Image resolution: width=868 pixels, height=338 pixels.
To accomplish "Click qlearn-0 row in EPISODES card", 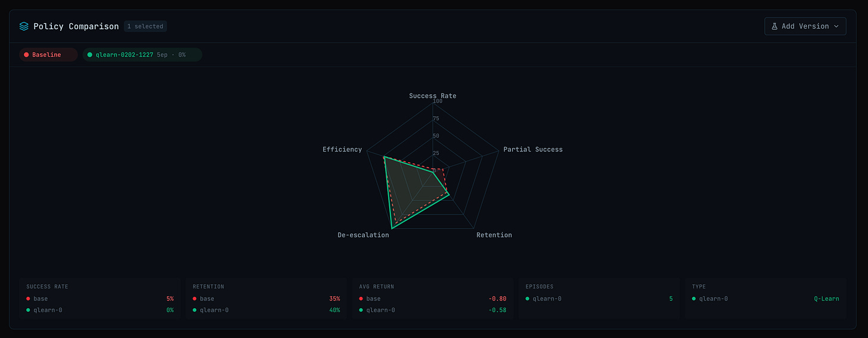I will tap(599, 299).
